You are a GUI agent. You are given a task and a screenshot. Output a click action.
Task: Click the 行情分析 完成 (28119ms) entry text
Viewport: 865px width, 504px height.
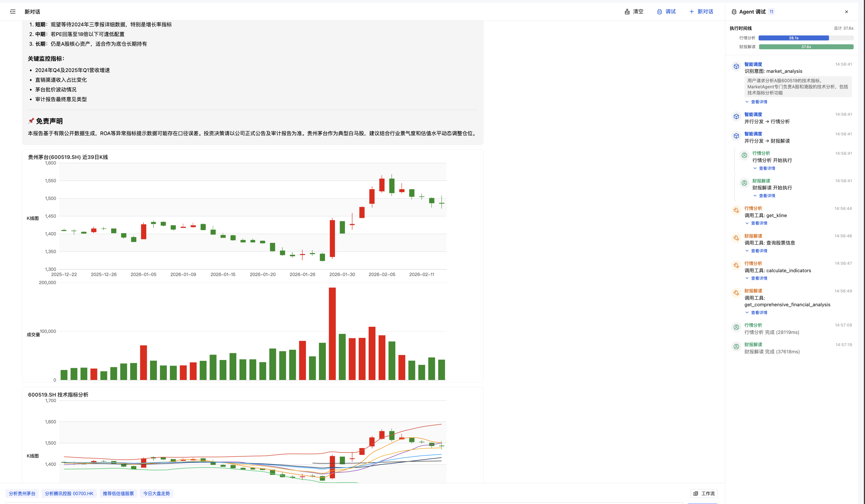click(x=772, y=332)
